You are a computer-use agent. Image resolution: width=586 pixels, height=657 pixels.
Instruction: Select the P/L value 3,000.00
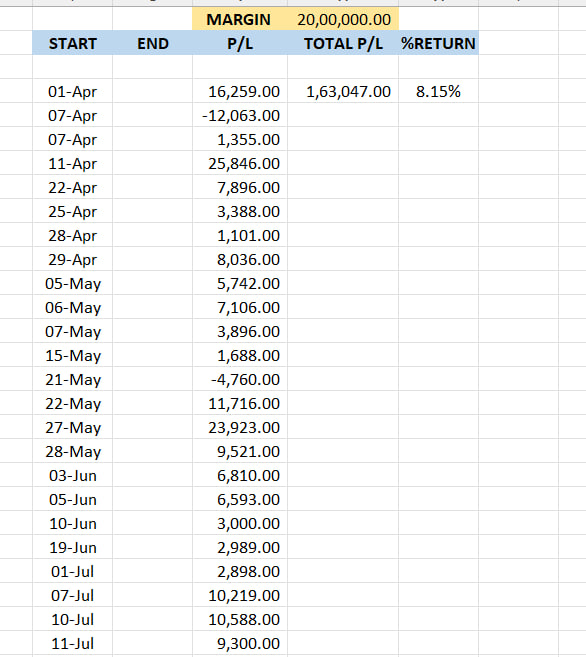pos(240,524)
